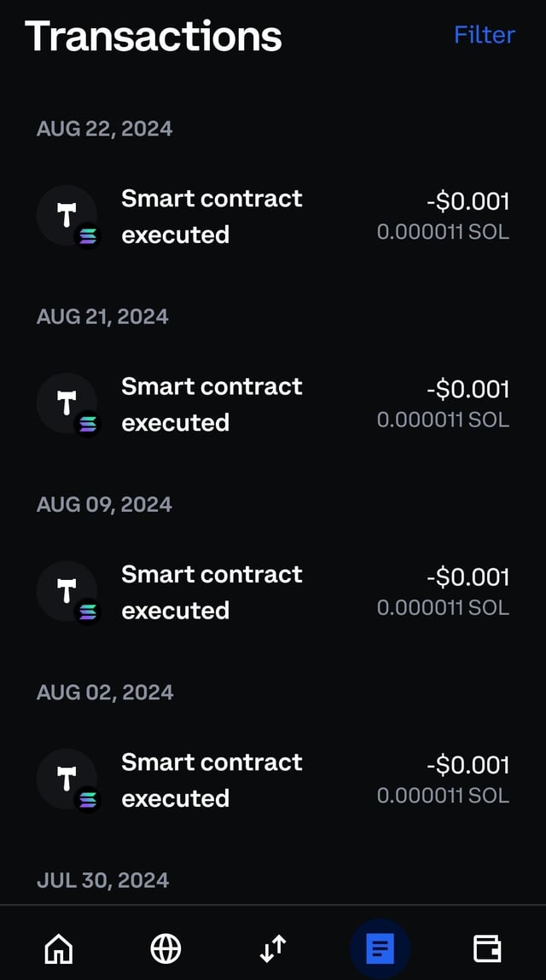The height and width of the screenshot is (980, 546).
Task: Tap token icon on Aug 09 transaction
Action: click(67, 592)
